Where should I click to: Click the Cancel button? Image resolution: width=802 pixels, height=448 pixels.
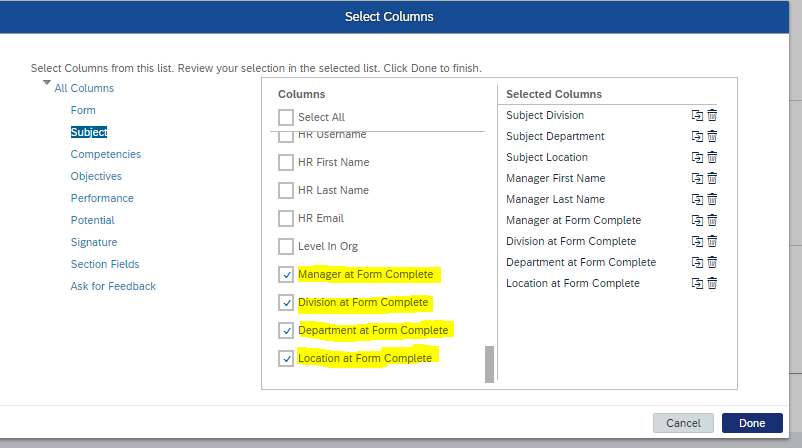[683, 423]
